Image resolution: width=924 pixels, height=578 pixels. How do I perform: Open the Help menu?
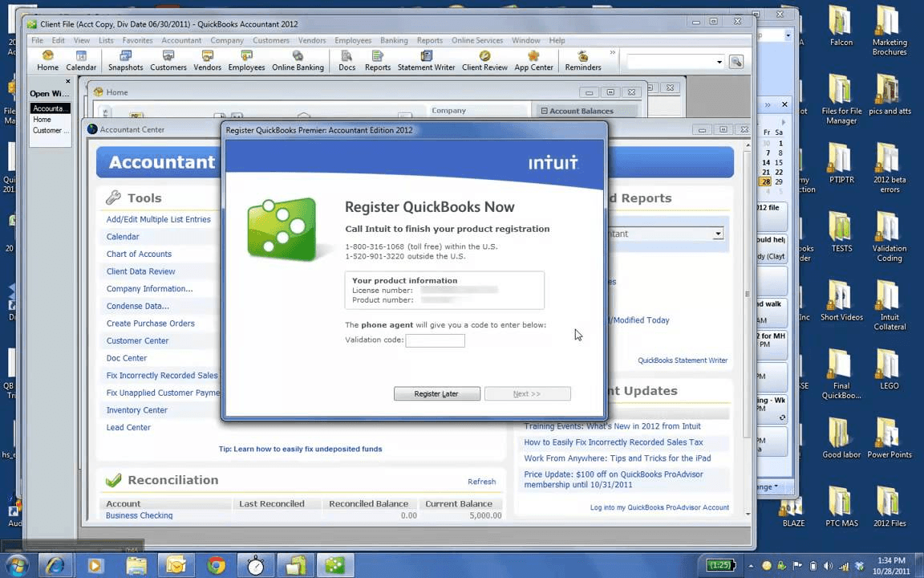[557, 40]
